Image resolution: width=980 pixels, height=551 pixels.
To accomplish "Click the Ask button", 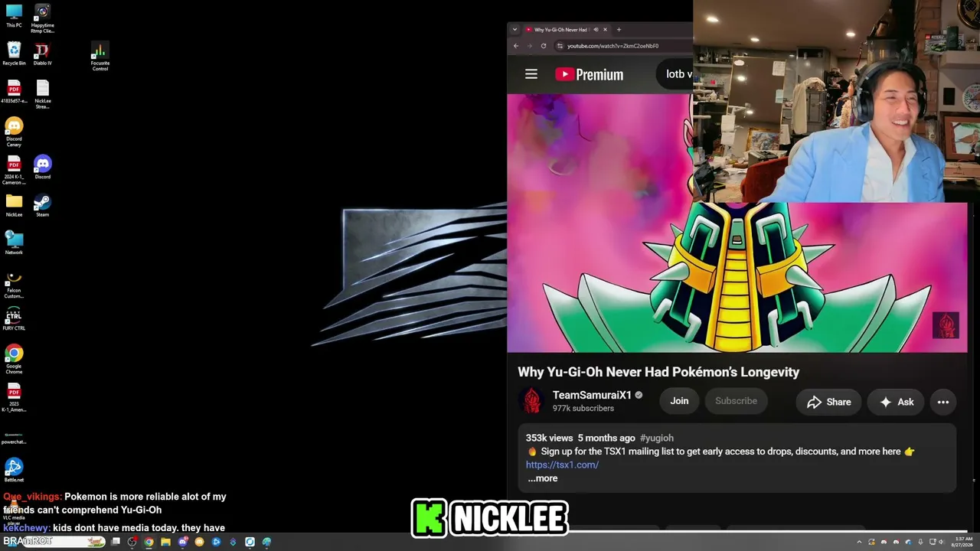I will pyautogui.click(x=896, y=402).
